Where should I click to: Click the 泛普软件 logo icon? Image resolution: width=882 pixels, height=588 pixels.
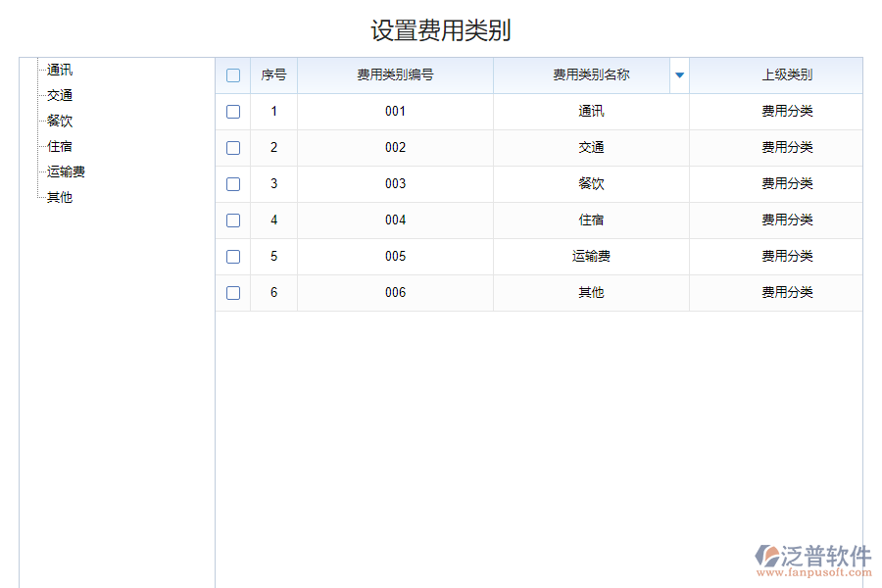[x=769, y=554]
